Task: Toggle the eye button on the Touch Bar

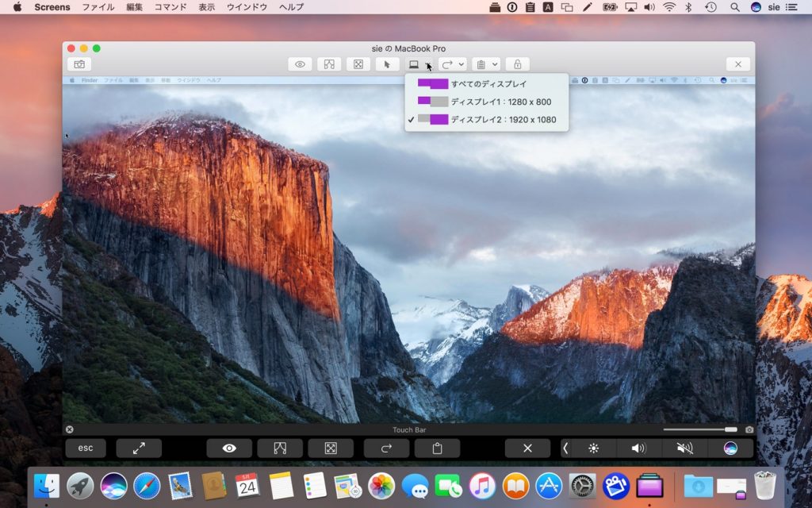Action: (x=229, y=448)
